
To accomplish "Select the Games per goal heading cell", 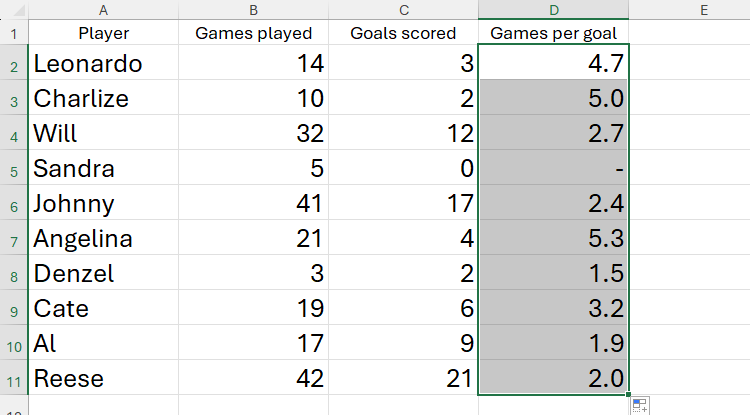I will [x=554, y=34].
